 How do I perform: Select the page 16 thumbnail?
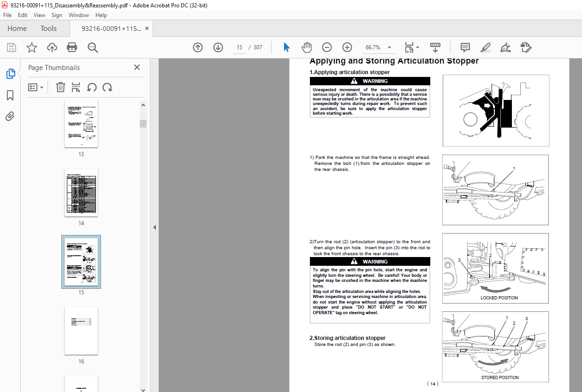[x=81, y=331]
